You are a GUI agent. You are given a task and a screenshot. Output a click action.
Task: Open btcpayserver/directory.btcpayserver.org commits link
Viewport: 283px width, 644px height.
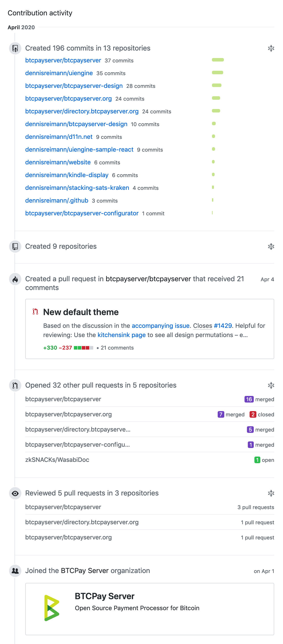coord(82,111)
